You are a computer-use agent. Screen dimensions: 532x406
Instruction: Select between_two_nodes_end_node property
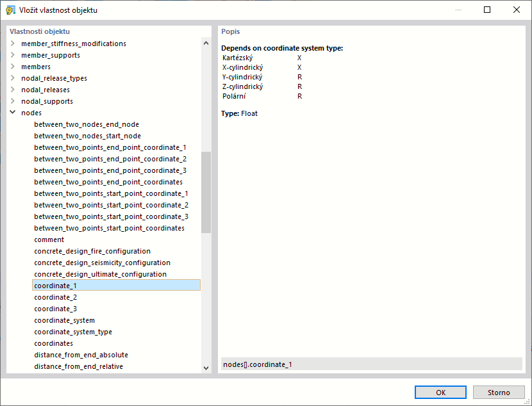(x=87, y=124)
